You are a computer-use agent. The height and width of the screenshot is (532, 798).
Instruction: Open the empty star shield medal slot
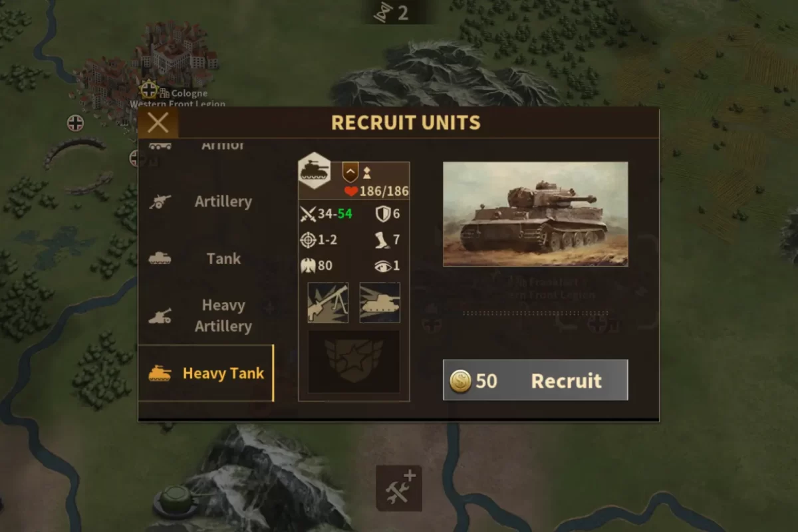354,362
